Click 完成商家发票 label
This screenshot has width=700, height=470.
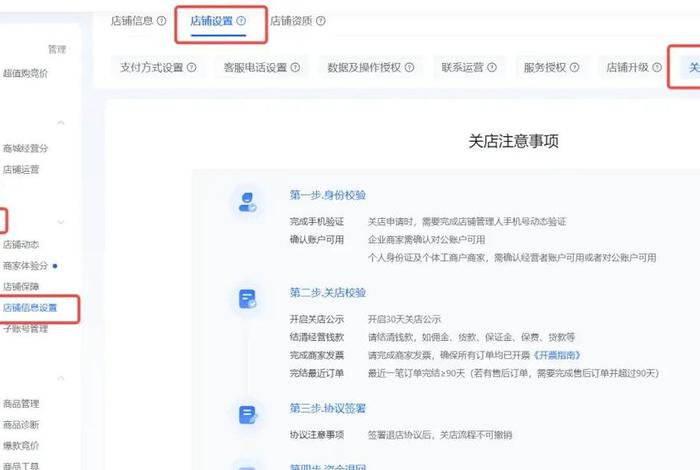click(317, 355)
